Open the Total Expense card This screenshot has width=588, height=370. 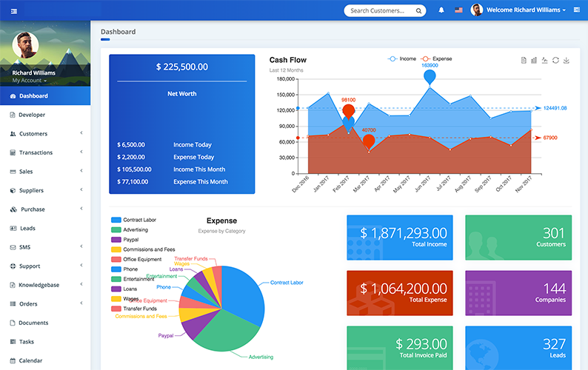pyautogui.click(x=400, y=293)
